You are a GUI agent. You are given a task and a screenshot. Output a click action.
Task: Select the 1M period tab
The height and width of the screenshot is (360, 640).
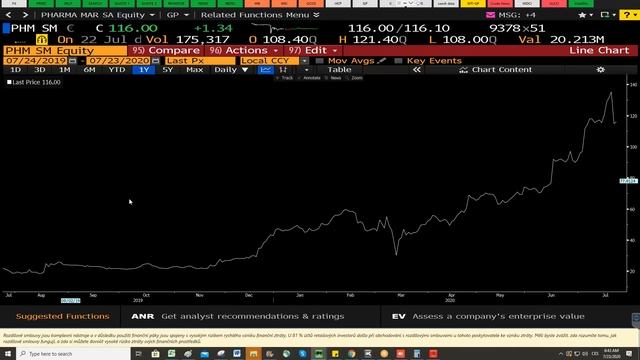coord(64,70)
